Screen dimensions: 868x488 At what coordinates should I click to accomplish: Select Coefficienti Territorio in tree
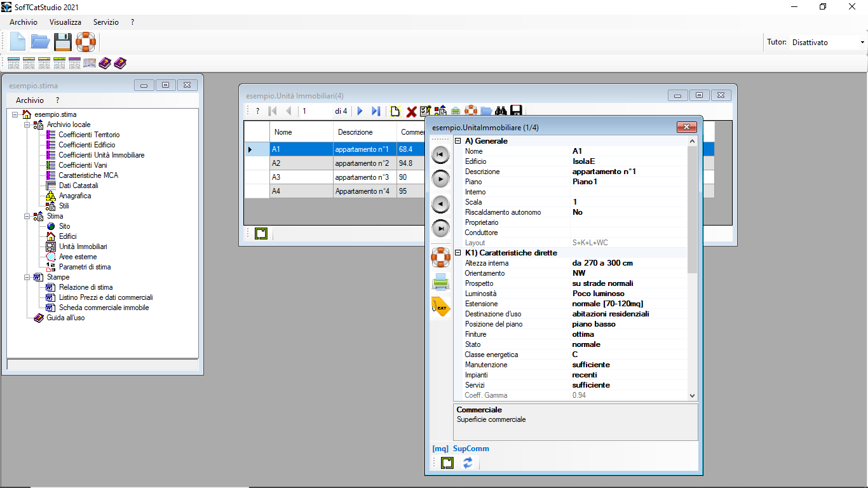point(89,135)
